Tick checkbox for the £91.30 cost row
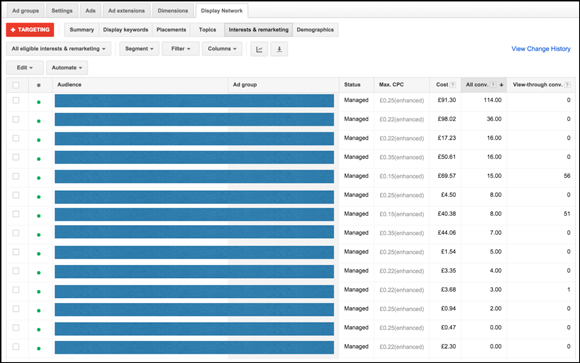Viewport: 580px width, 363px height. coord(16,100)
